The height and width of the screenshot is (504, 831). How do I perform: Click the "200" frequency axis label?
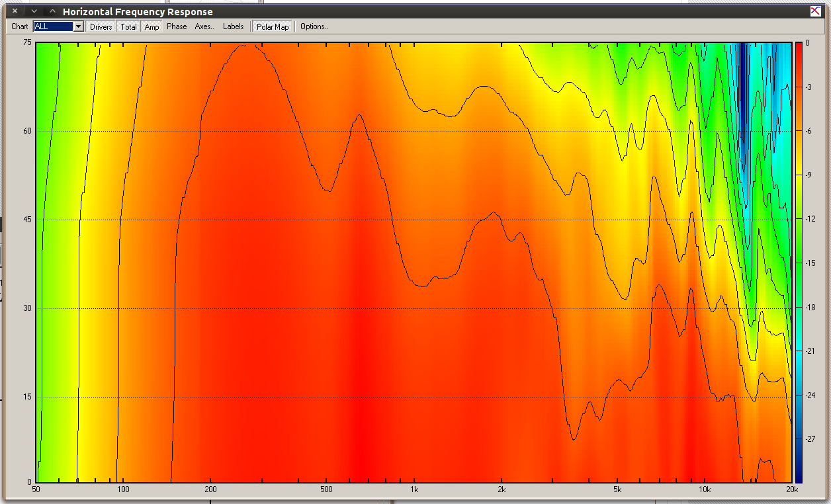tap(210, 490)
